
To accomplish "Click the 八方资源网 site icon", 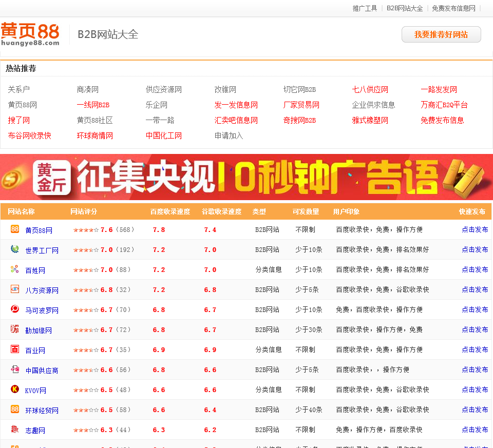I will tap(15, 289).
